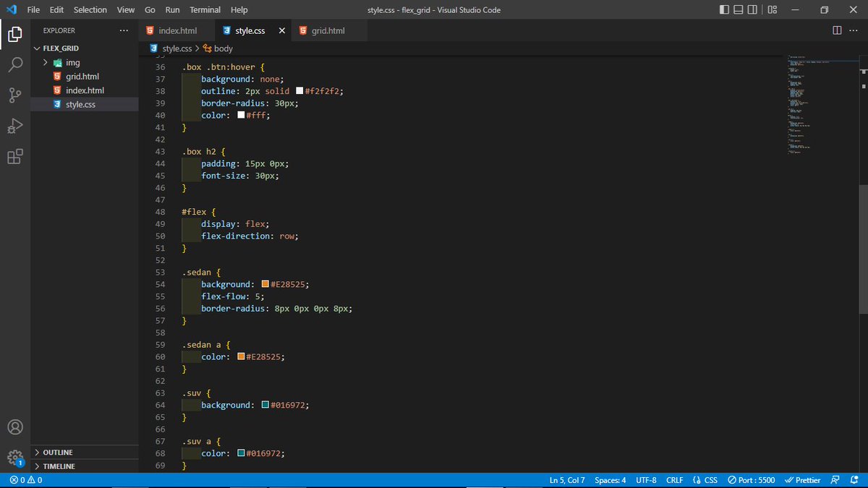This screenshot has height=488, width=868.
Task: Open the Selection menu
Action: tap(90, 10)
